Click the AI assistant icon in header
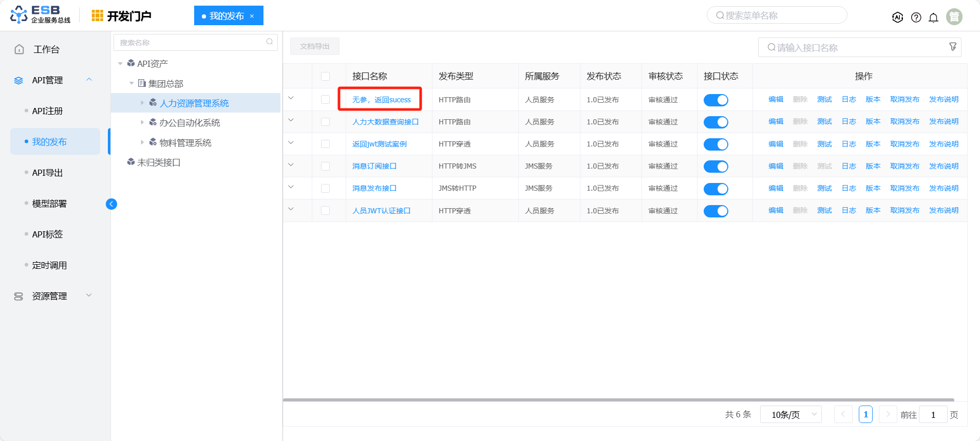980x441 pixels. coord(897,17)
